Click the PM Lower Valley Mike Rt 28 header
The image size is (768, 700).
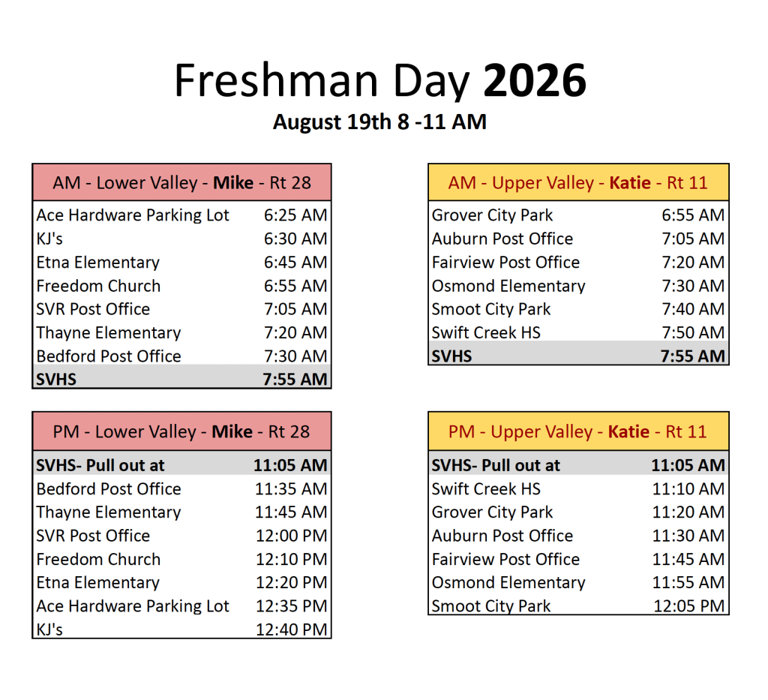pyautogui.click(x=181, y=431)
